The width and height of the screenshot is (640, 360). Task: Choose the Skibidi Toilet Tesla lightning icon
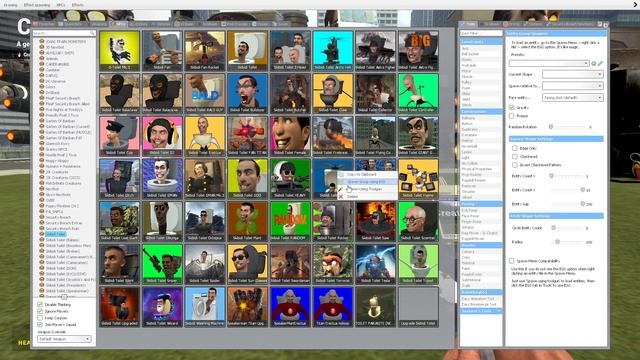click(x=375, y=264)
